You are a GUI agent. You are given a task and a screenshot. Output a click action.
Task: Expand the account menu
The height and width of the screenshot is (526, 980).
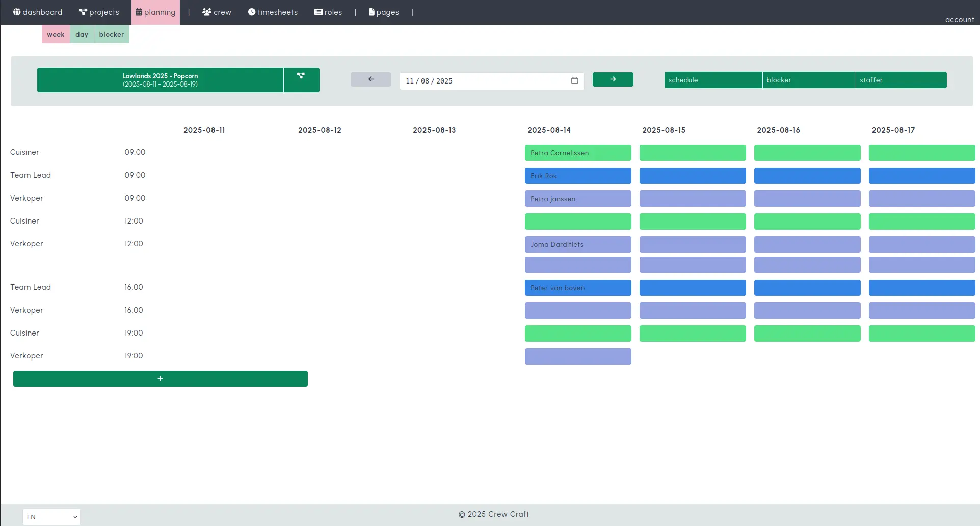pos(959,19)
